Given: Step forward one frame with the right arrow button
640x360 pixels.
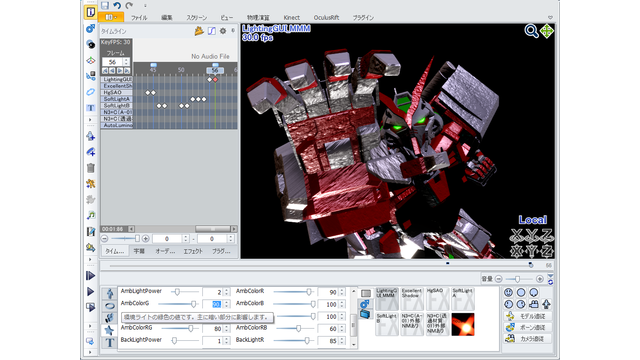Looking at the screenshot, I should point(120,71).
